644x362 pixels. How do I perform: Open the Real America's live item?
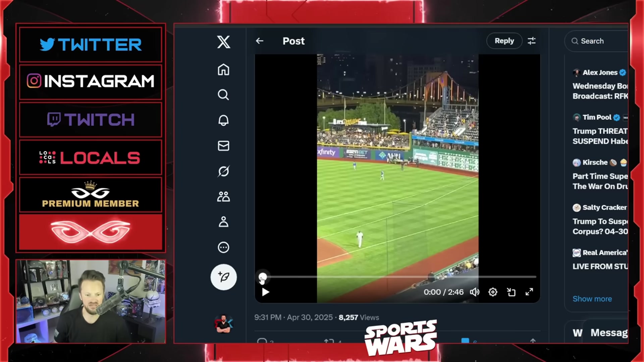[x=600, y=259]
